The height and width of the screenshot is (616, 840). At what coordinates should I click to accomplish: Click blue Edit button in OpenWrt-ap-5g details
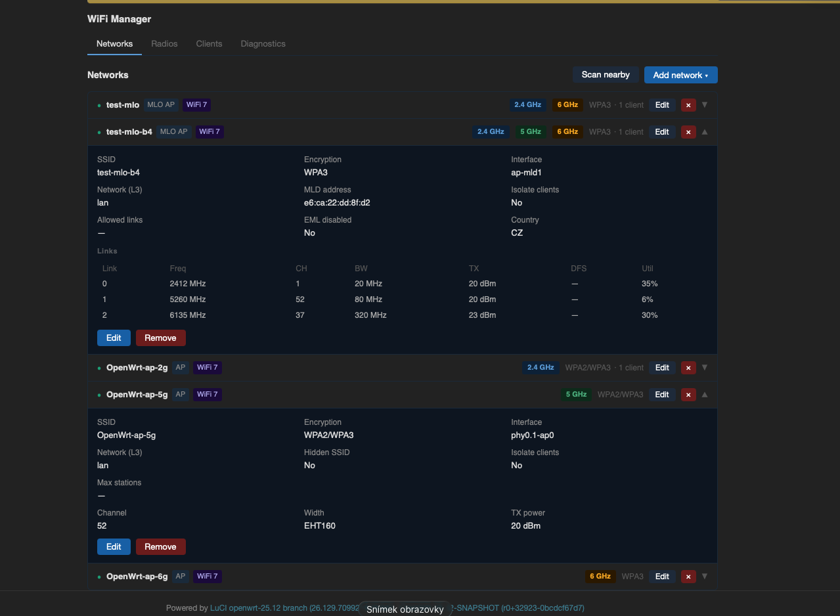(114, 546)
